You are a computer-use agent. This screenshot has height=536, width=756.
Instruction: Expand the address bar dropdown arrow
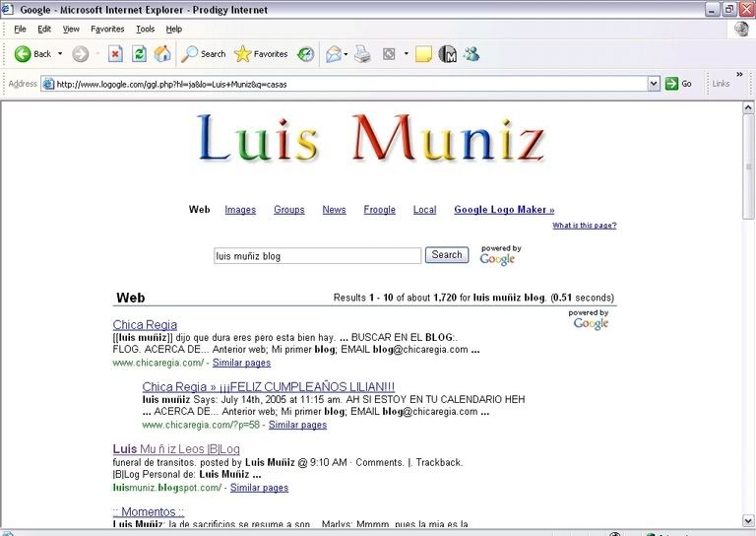pyautogui.click(x=654, y=84)
